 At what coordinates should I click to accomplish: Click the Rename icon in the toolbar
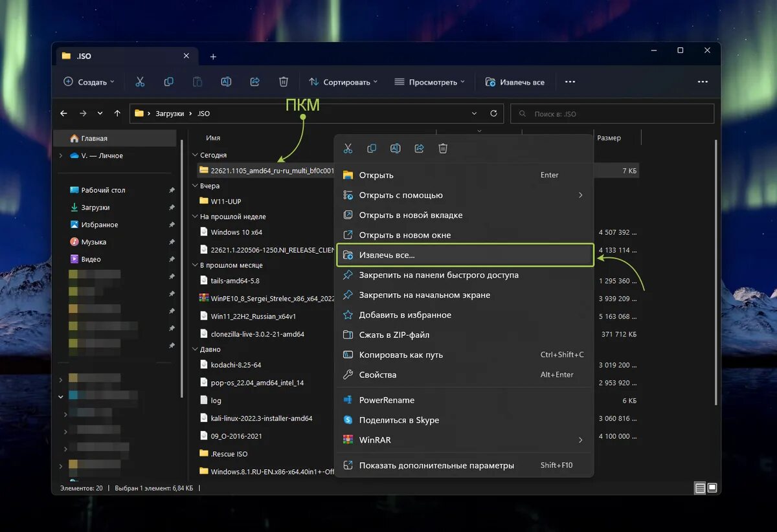tap(226, 82)
